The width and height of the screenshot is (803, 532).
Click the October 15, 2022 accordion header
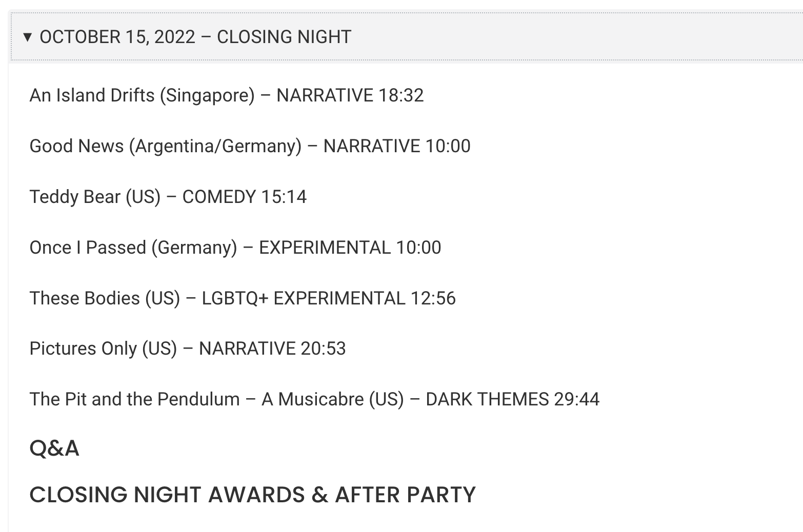[x=195, y=37]
